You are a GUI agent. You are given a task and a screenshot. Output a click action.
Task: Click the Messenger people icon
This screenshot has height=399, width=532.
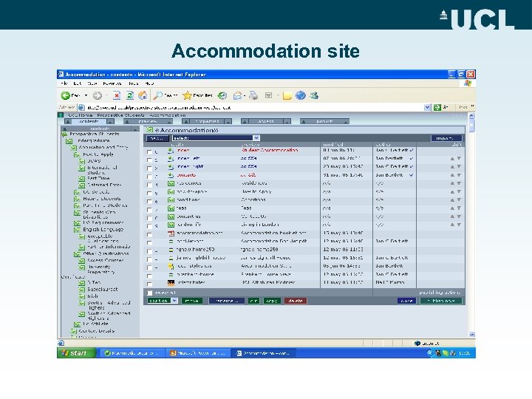click(x=314, y=95)
